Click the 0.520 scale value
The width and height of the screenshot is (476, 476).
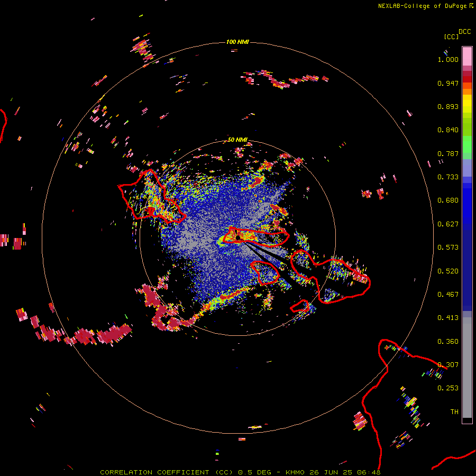click(448, 271)
